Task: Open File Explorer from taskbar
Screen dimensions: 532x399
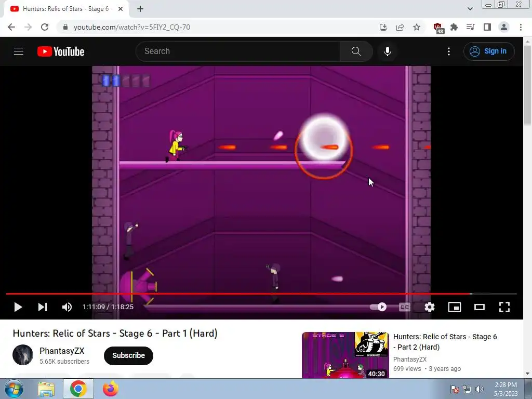Action: pos(46,389)
